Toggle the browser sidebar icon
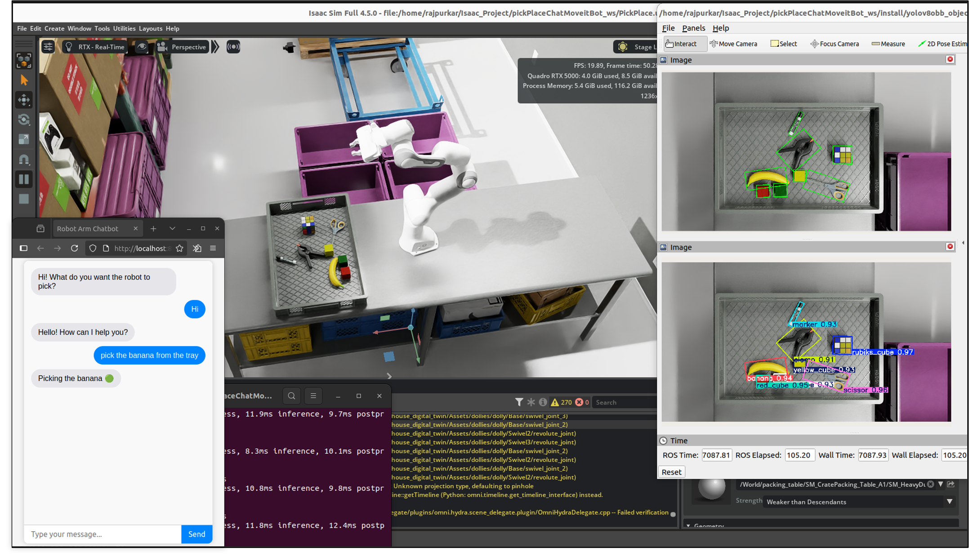Viewport: 969px width, 560px height. (23, 248)
